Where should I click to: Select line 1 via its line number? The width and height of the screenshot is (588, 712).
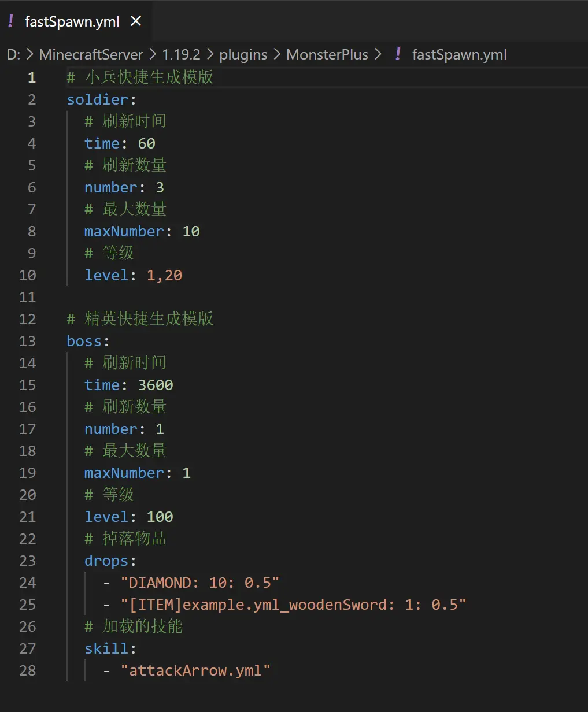click(32, 77)
